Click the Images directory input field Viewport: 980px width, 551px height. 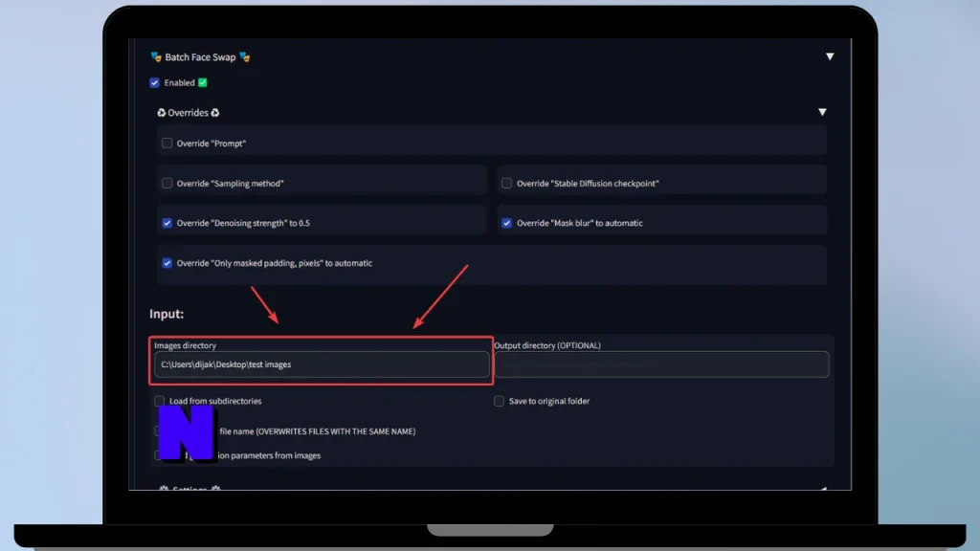(322, 364)
